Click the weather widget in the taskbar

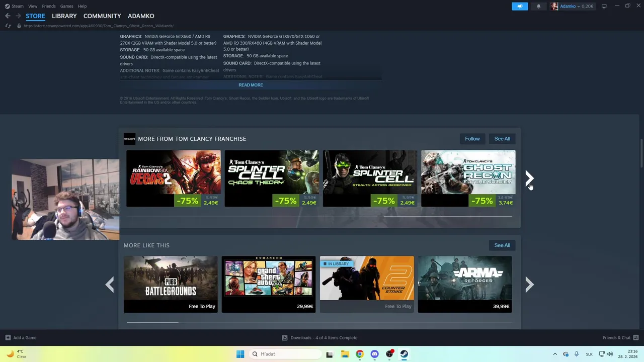click(15, 354)
